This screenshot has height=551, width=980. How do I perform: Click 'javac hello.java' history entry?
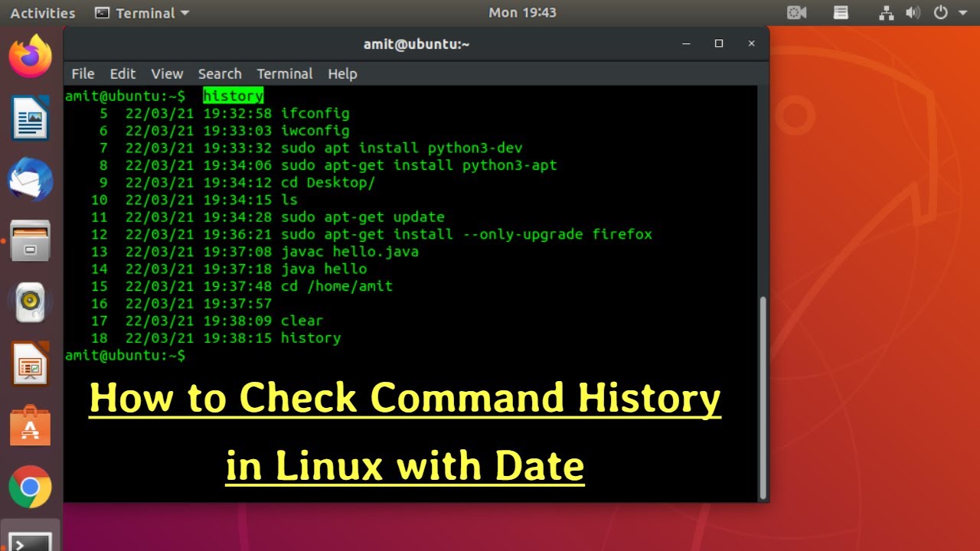350,252
